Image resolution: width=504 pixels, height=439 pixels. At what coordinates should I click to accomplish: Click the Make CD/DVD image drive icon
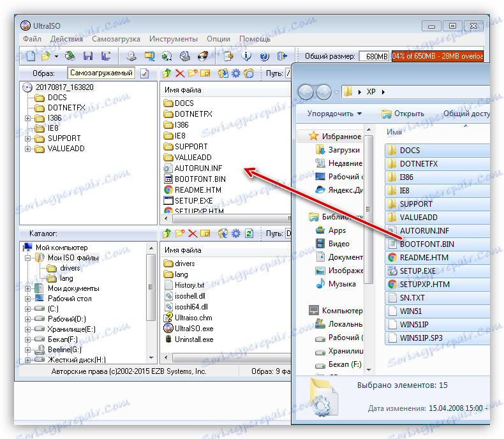[131, 56]
